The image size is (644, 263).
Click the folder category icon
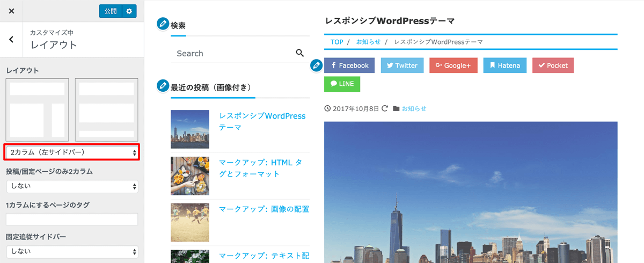[396, 108]
